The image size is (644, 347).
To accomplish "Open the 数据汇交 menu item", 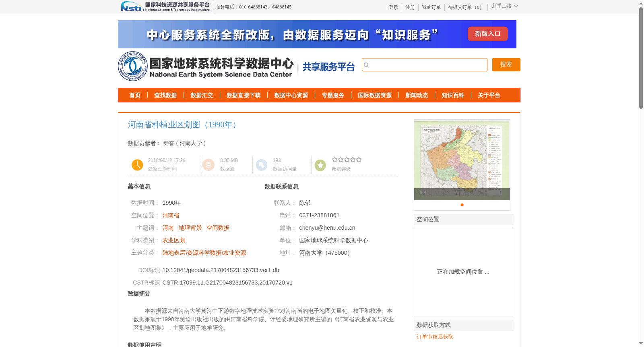I will 202,96.
